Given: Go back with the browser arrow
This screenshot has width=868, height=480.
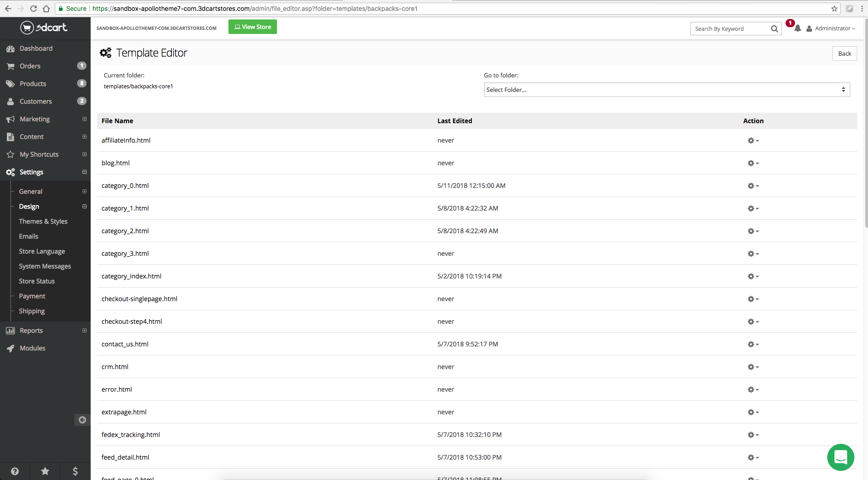Looking at the screenshot, I should (x=8, y=9).
